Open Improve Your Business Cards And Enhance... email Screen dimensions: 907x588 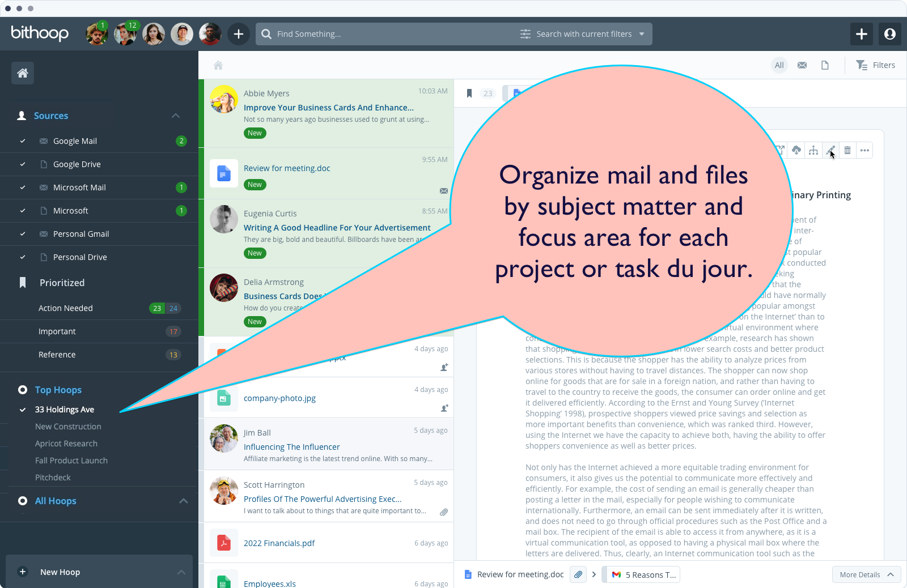coord(329,108)
